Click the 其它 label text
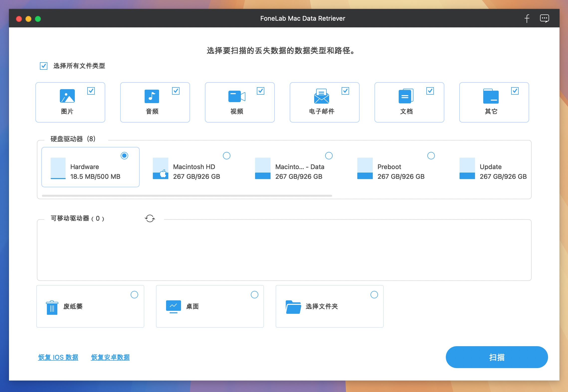The width and height of the screenshot is (568, 392). [491, 111]
